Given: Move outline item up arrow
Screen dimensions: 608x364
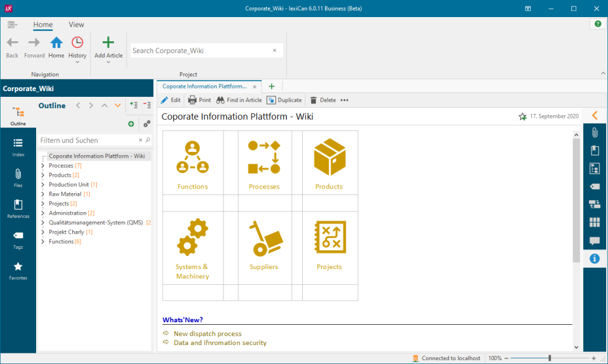Looking at the screenshot, I should pyautogui.click(x=104, y=106).
